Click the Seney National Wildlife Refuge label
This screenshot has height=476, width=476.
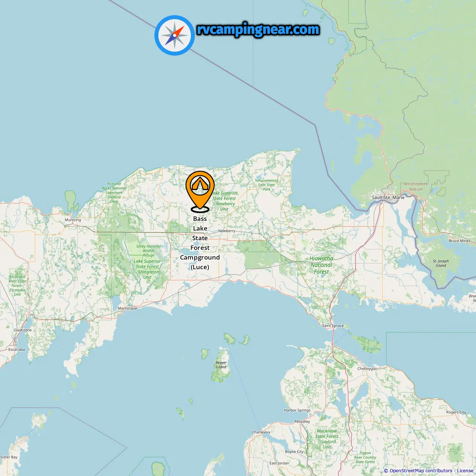[x=148, y=251]
